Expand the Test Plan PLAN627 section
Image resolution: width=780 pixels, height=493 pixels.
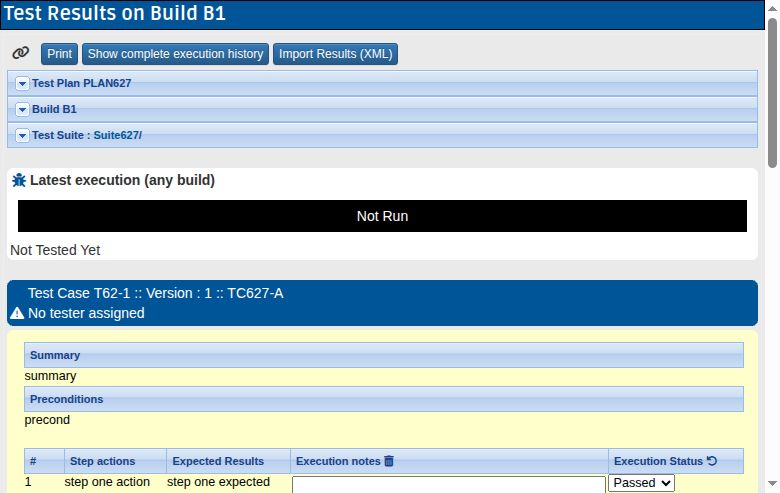22,84
